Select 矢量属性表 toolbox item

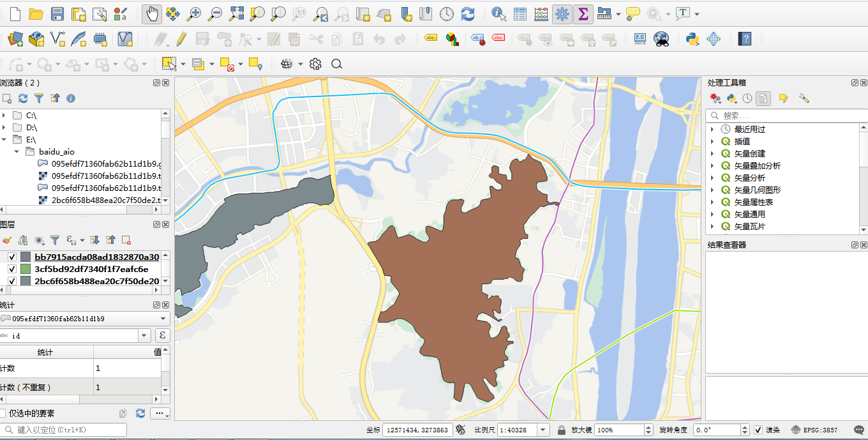coord(753,202)
